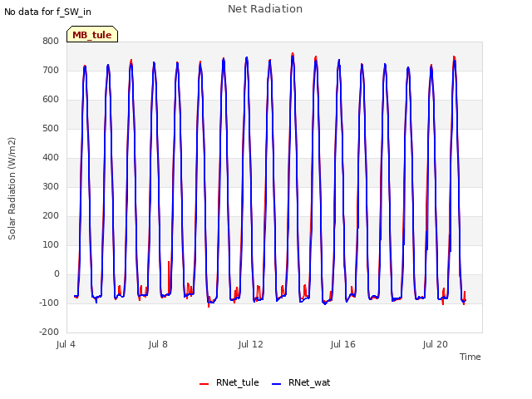Click the red RNet_tule legend swatch
532x399 pixels.
coord(204,384)
